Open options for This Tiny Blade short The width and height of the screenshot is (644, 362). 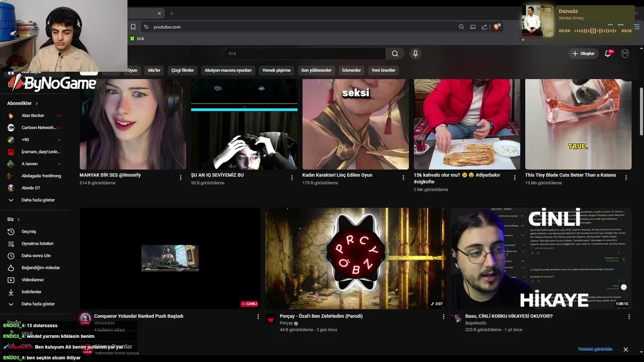pos(626,177)
